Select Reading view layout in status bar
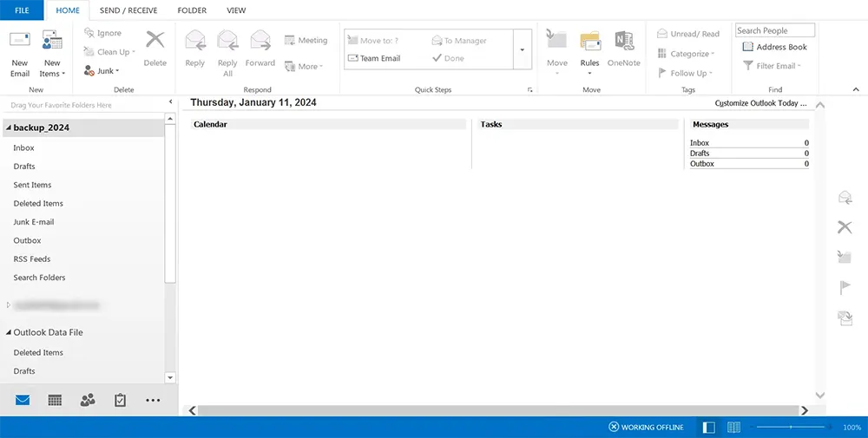The width and height of the screenshot is (868, 438). coord(734,427)
